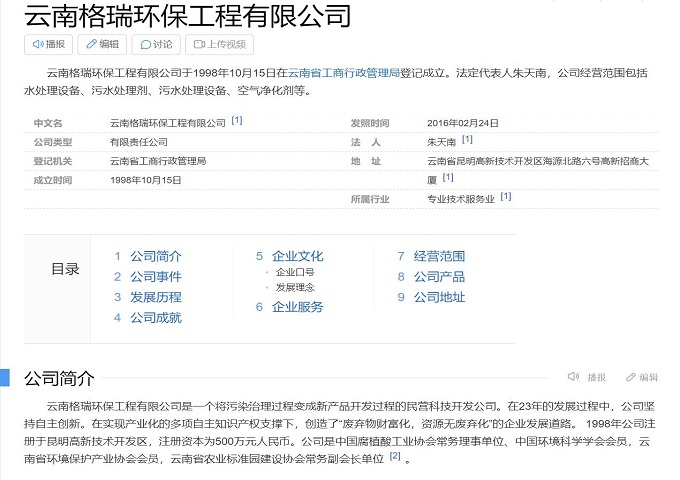680x480 pixels.
Task: Click reference [1] next to 专业技术服务业
Action: click(506, 196)
